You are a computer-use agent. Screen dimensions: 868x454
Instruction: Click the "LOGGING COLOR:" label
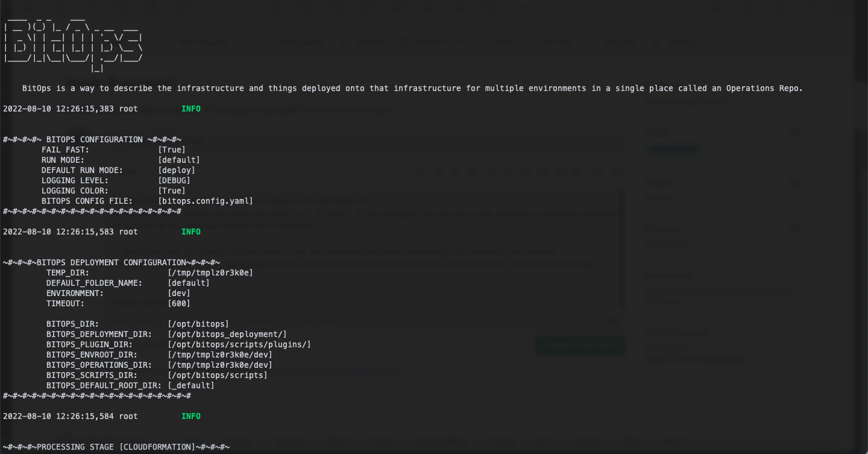point(75,191)
